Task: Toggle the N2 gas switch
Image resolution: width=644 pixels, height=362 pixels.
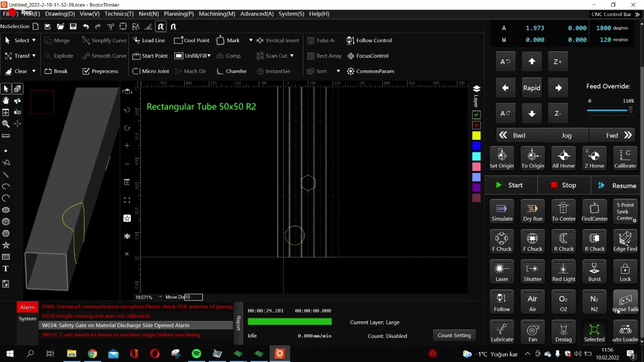Action: pos(594,302)
